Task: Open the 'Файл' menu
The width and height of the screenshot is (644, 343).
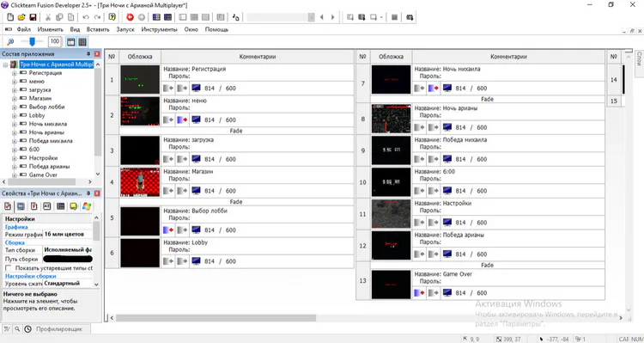Action: [x=24, y=29]
